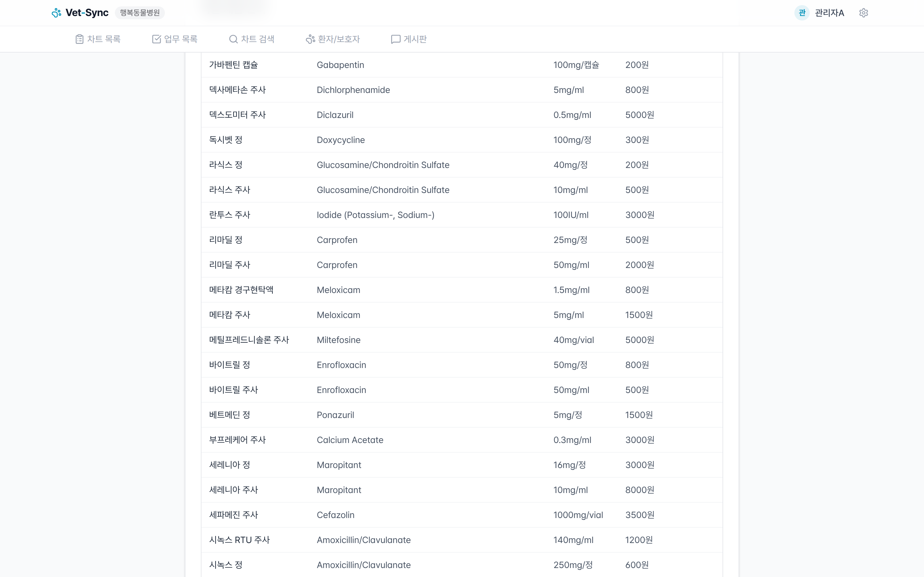Click the Vet-Sync paw logo icon
The image size is (924, 577).
coord(56,13)
